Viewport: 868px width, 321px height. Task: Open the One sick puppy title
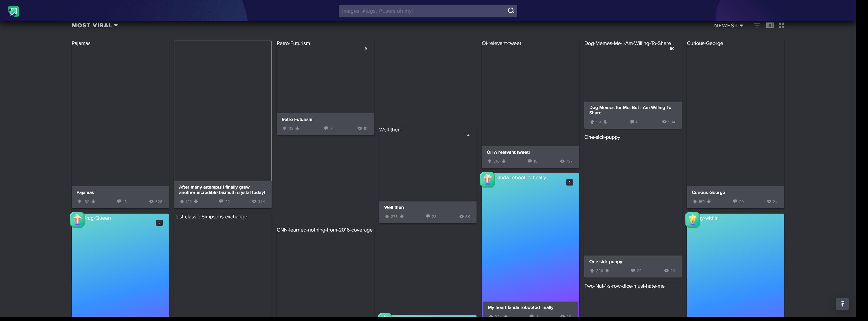[606, 262]
